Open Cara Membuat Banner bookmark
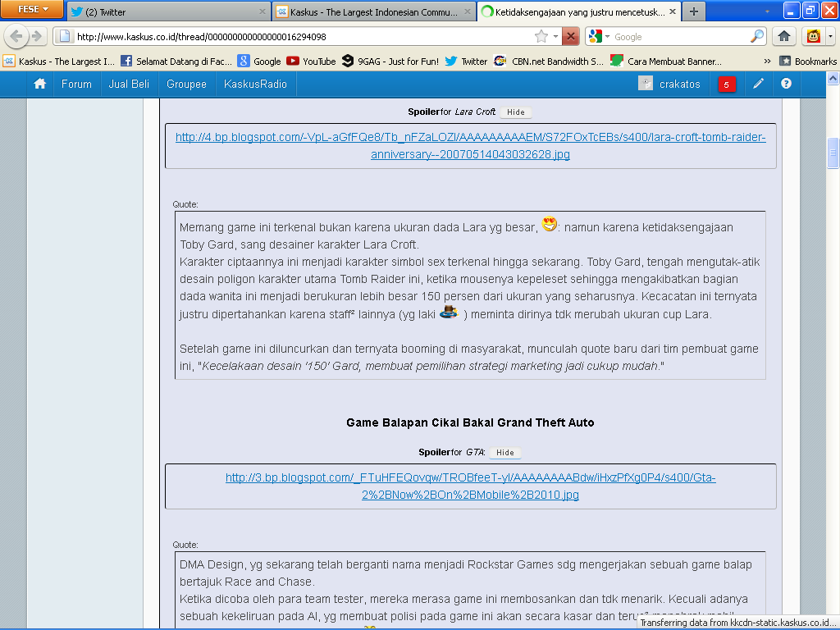Viewport: 840px width, 630px height. click(x=666, y=61)
